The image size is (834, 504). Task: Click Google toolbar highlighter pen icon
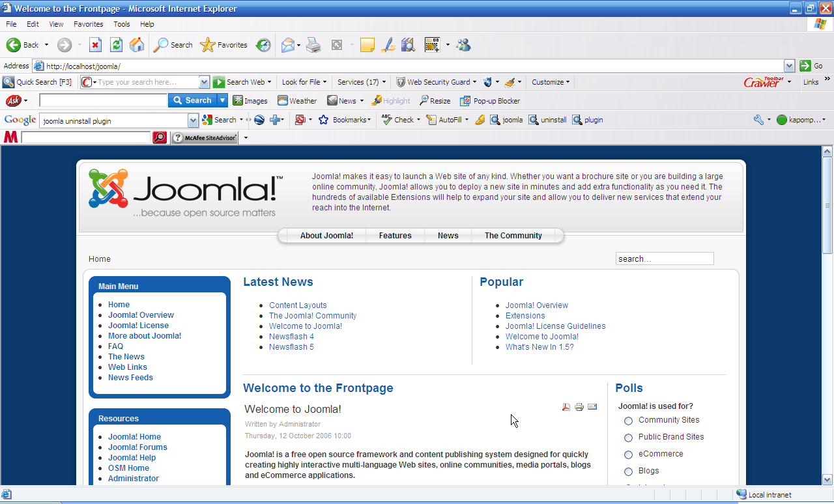coord(480,120)
